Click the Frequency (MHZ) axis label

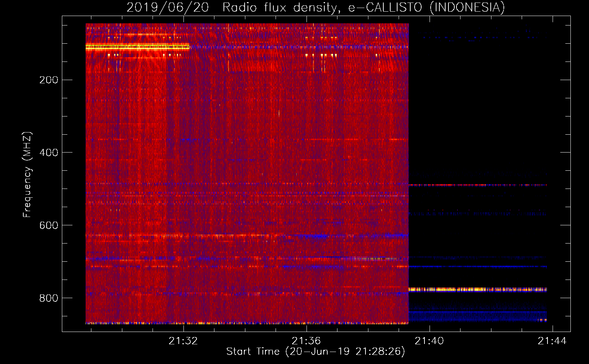[27, 175]
